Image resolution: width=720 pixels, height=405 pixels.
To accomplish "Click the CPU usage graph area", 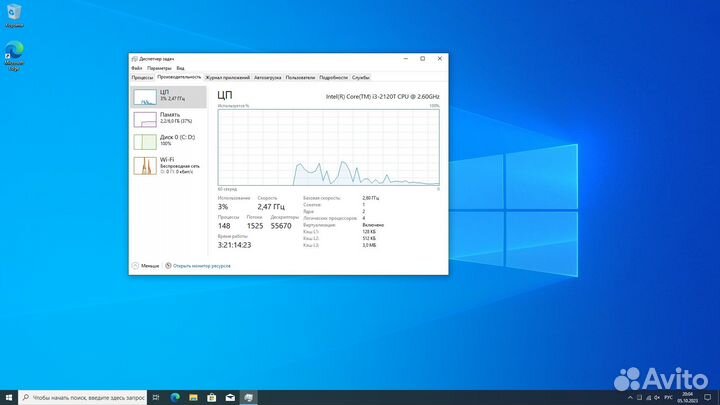I will point(328,147).
